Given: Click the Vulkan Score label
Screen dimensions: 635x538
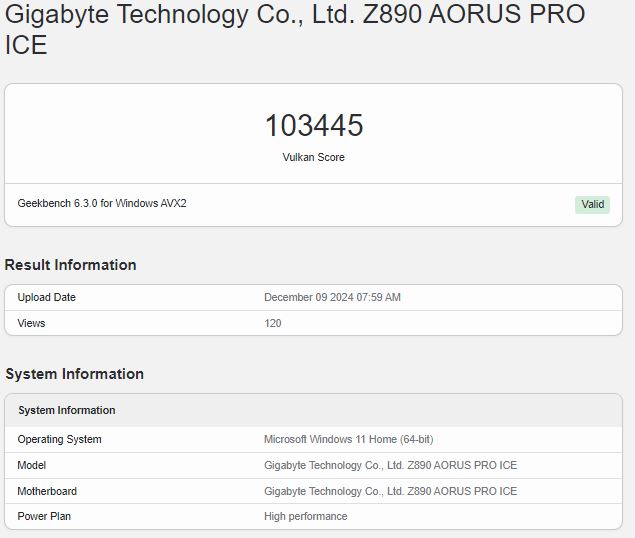Looking at the screenshot, I should click(313, 157).
